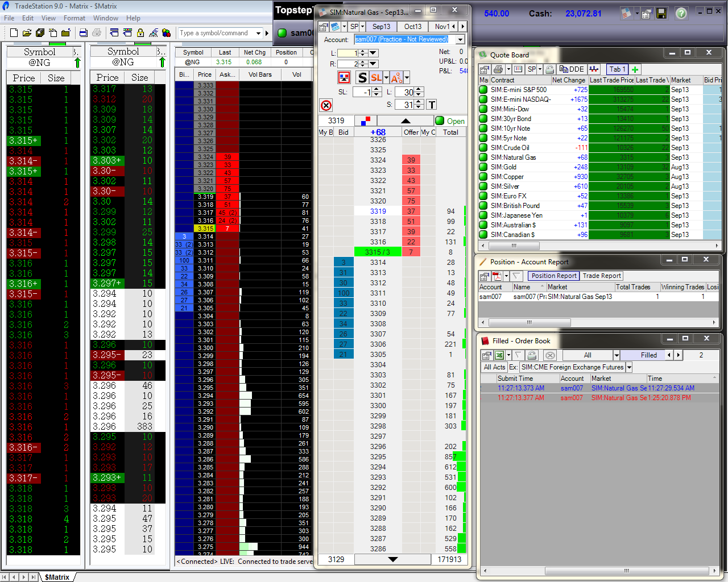Select the Oct13 contract tab
This screenshot has width=728, height=582.
click(x=413, y=27)
